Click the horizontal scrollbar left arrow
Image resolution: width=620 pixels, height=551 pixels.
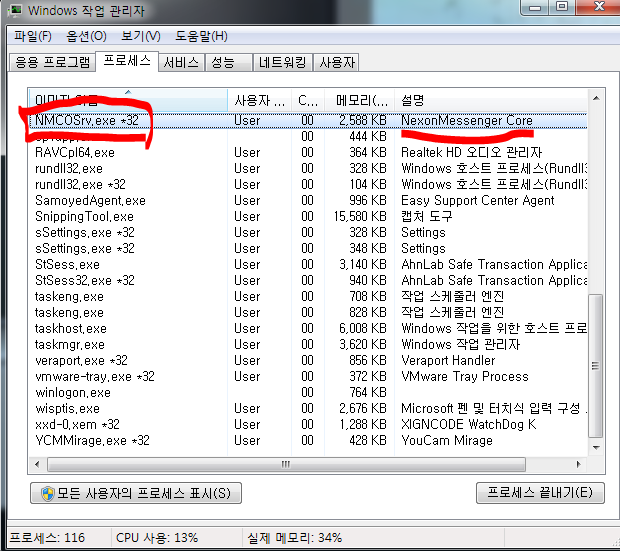[x=37, y=464]
